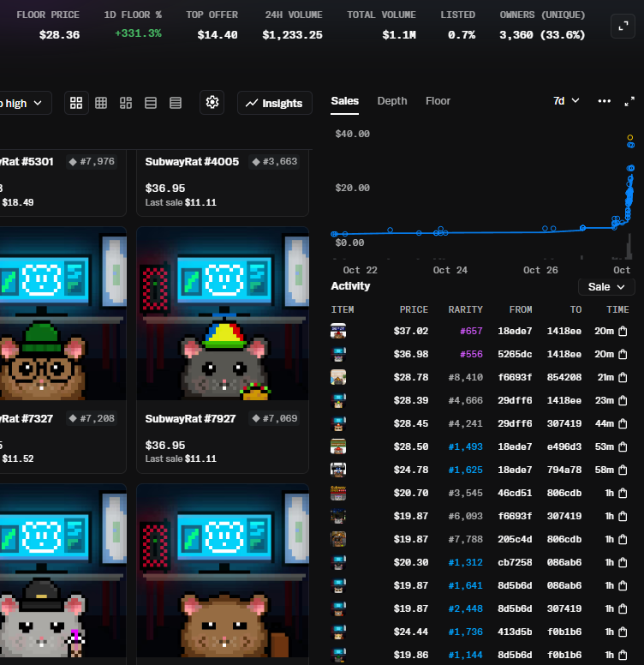Expand stats header fullscreen icon

tap(623, 27)
